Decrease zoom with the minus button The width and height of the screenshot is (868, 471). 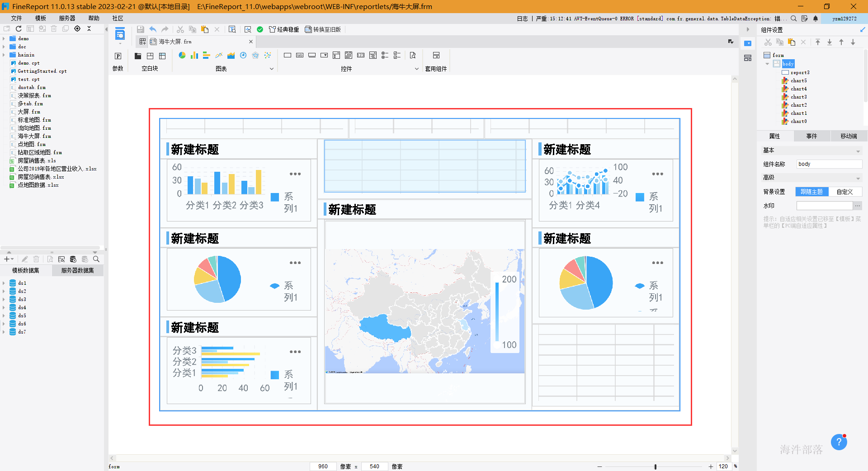[x=599, y=466]
